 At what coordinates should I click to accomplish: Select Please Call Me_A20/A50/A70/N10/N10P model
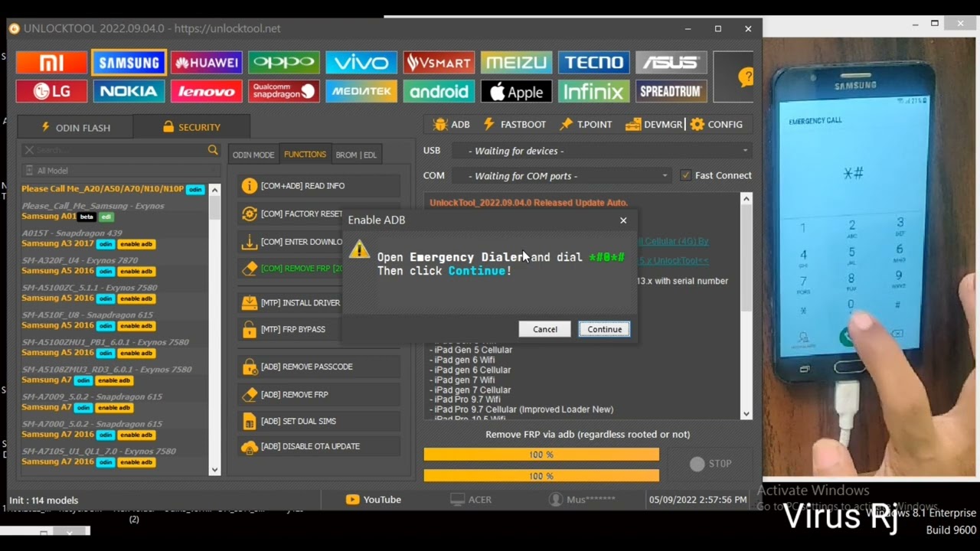point(113,189)
